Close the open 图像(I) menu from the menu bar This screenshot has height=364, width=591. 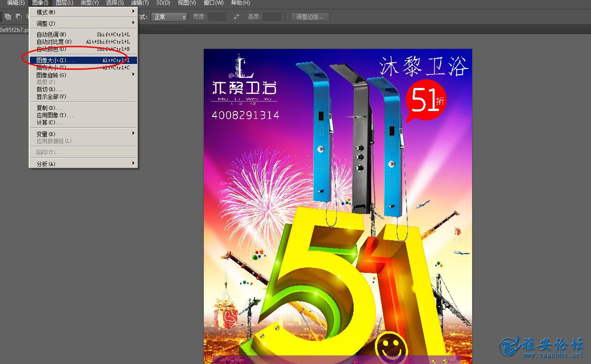40,3
